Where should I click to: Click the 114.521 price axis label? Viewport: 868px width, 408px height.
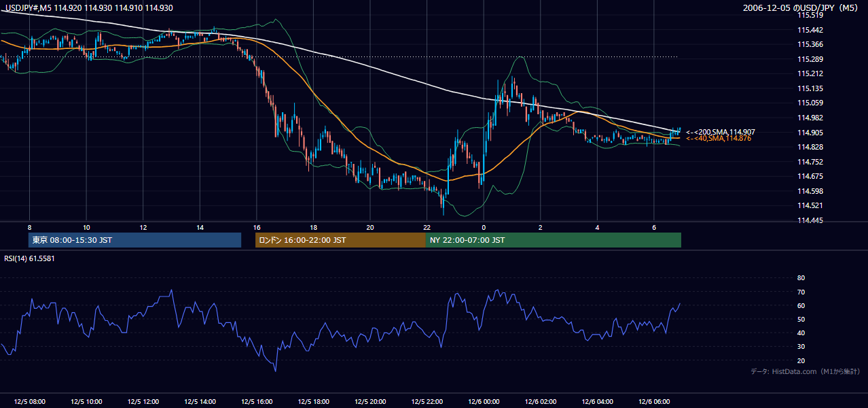[810, 205]
